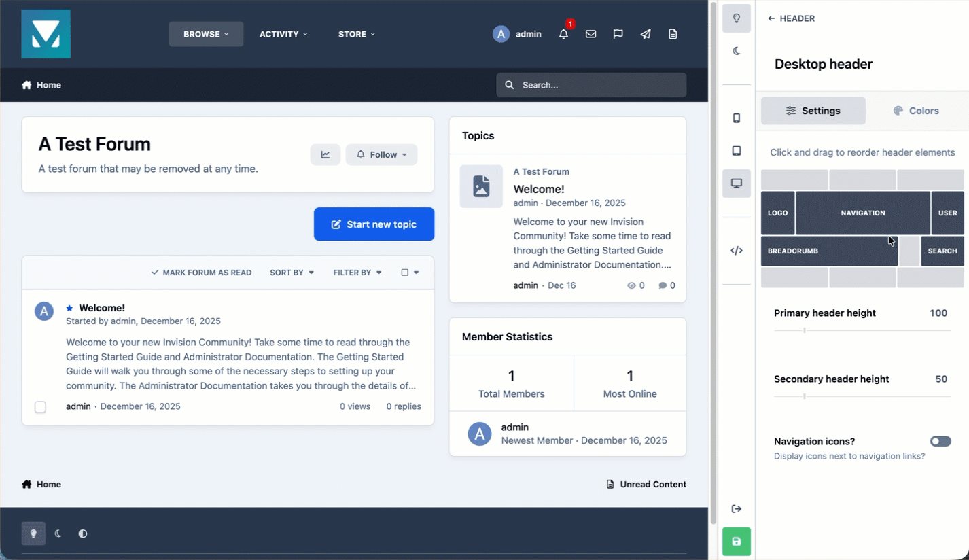Click the footer lightbulb light theme icon

33,533
